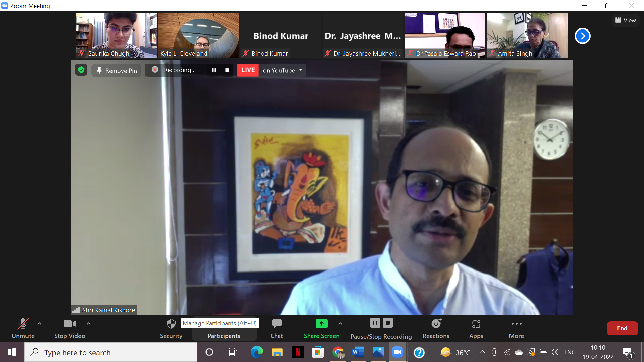This screenshot has width=644, height=362.
Task: Stop Video camera toggle
Action: pyautogui.click(x=69, y=328)
